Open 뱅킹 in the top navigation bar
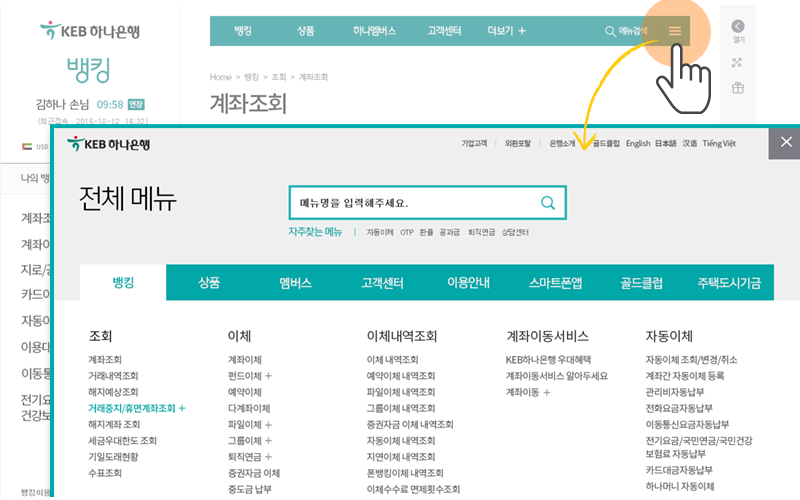800x500 pixels. pyautogui.click(x=243, y=31)
